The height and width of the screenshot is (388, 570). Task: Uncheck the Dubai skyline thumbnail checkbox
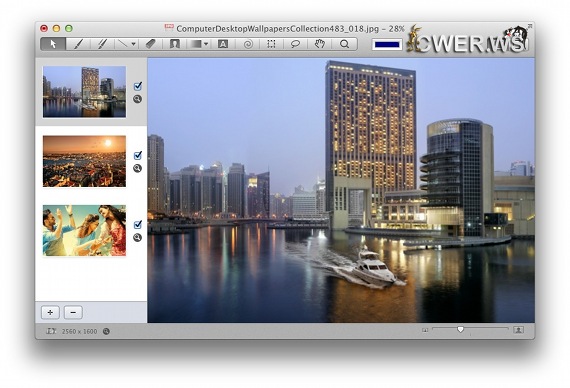click(x=138, y=86)
